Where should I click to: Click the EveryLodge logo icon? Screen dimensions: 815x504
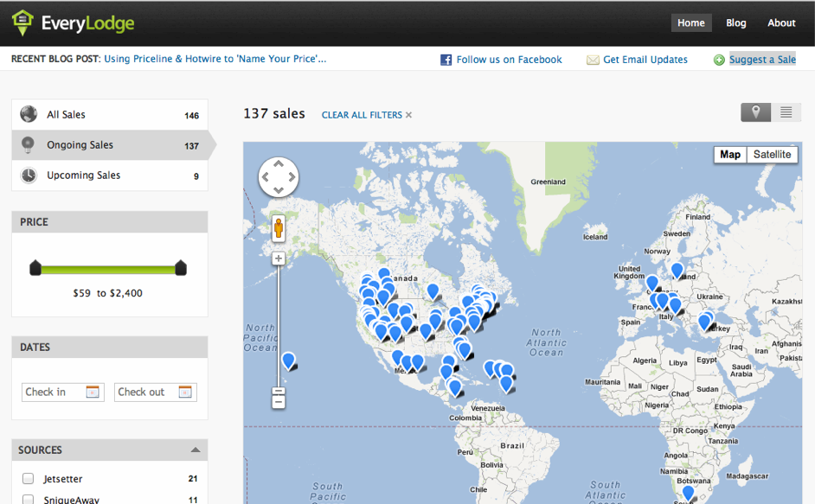pyautogui.click(x=22, y=22)
